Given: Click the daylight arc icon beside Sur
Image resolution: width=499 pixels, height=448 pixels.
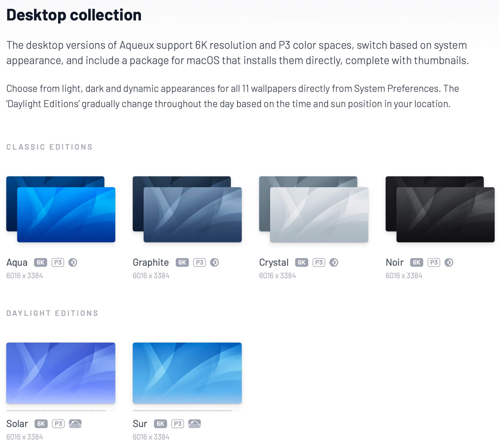Looking at the screenshot, I should 195,424.
